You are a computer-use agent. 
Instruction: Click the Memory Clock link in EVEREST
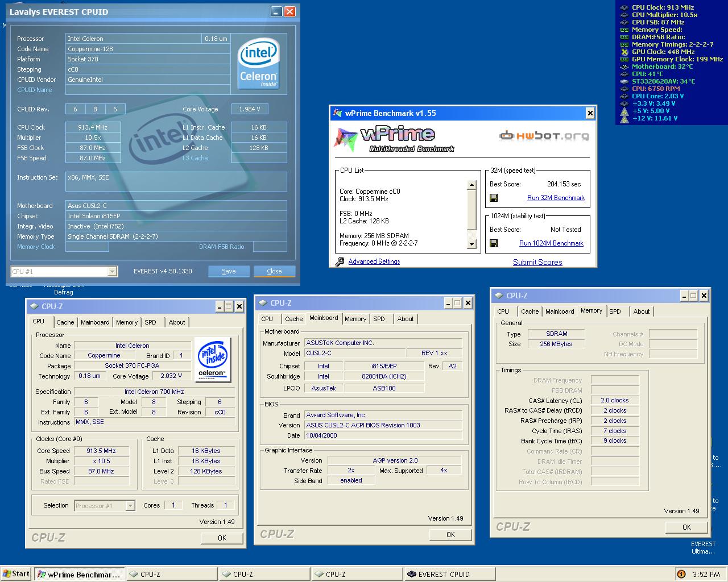point(36,247)
